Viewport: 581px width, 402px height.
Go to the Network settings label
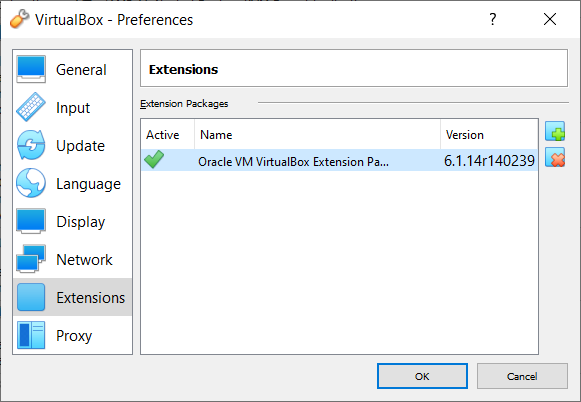pos(84,260)
